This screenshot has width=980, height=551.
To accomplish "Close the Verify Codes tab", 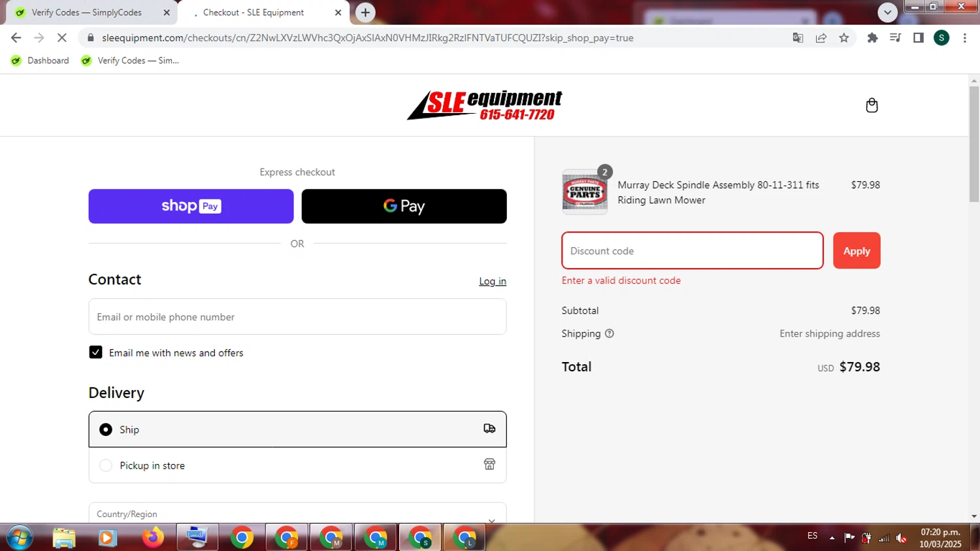I will [x=167, y=12].
